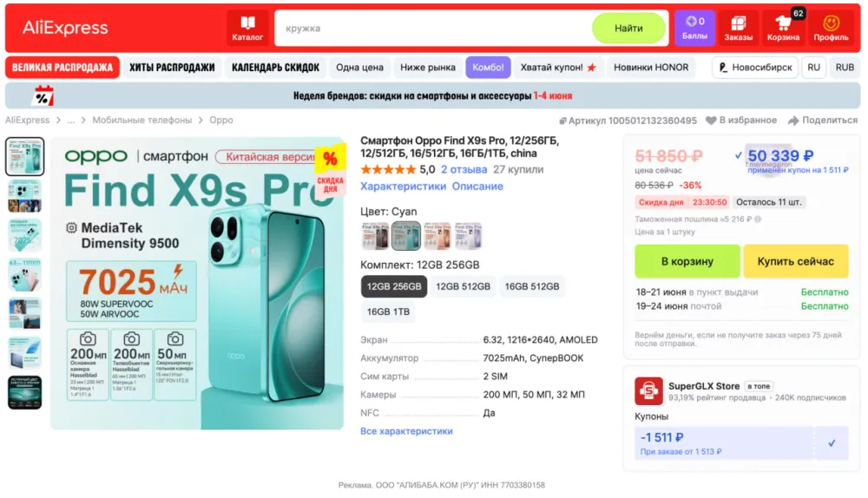This screenshot has width=868, height=498.
Task: Click the green В корзину button
Action: (687, 261)
